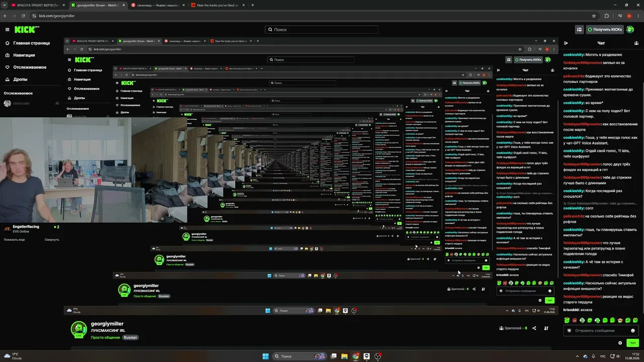Viewport: 644px width, 362px height.
Task: Collapse the recommended list via Свернуть
Action: pyautogui.click(x=52, y=239)
